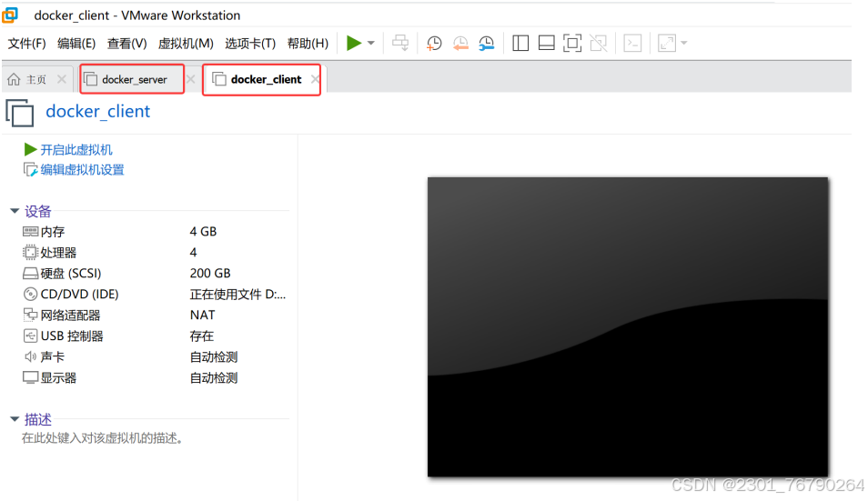
Task: Click the docker_client heading title
Action: (98, 111)
